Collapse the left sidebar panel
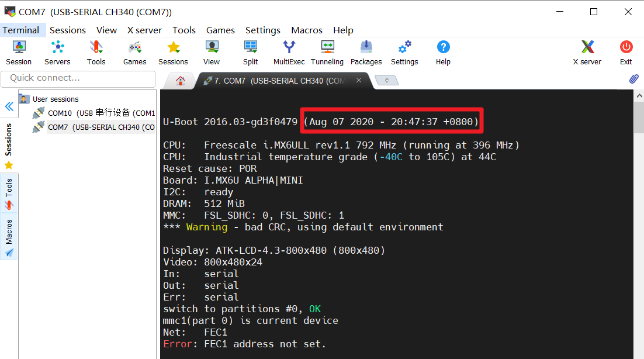The width and height of the screenshot is (644, 359). coord(8,106)
